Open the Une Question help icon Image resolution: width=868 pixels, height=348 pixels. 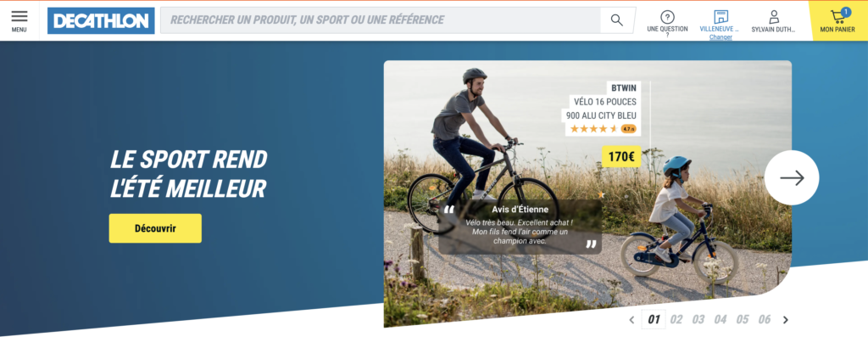(668, 17)
